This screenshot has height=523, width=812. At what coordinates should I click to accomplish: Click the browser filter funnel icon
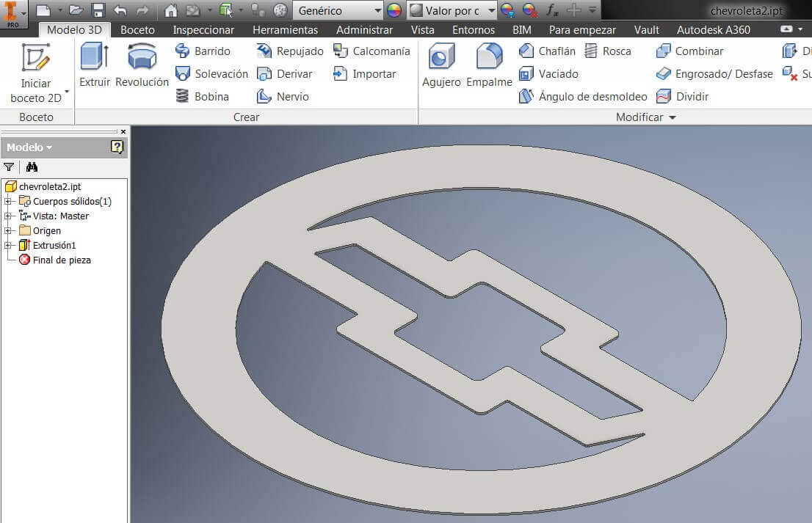pyautogui.click(x=9, y=167)
